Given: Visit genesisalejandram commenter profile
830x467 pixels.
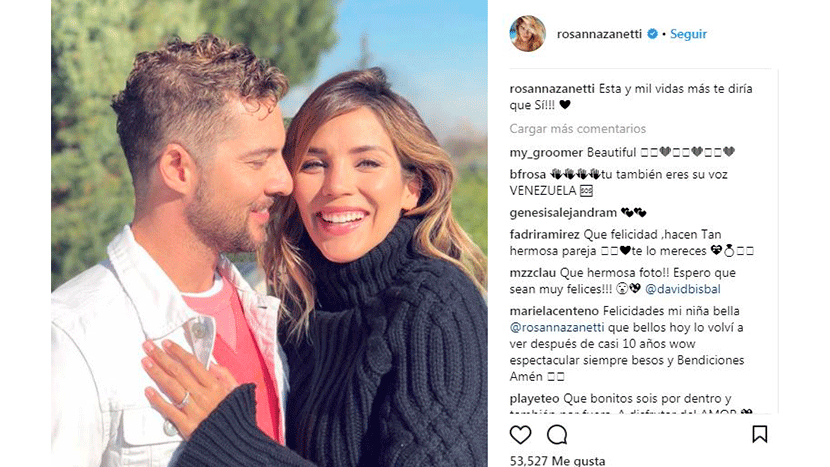Looking at the screenshot, I should point(563,213).
